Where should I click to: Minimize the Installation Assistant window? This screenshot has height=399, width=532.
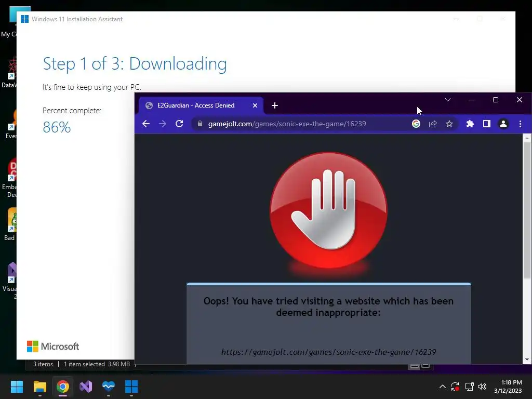[x=456, y=19]
